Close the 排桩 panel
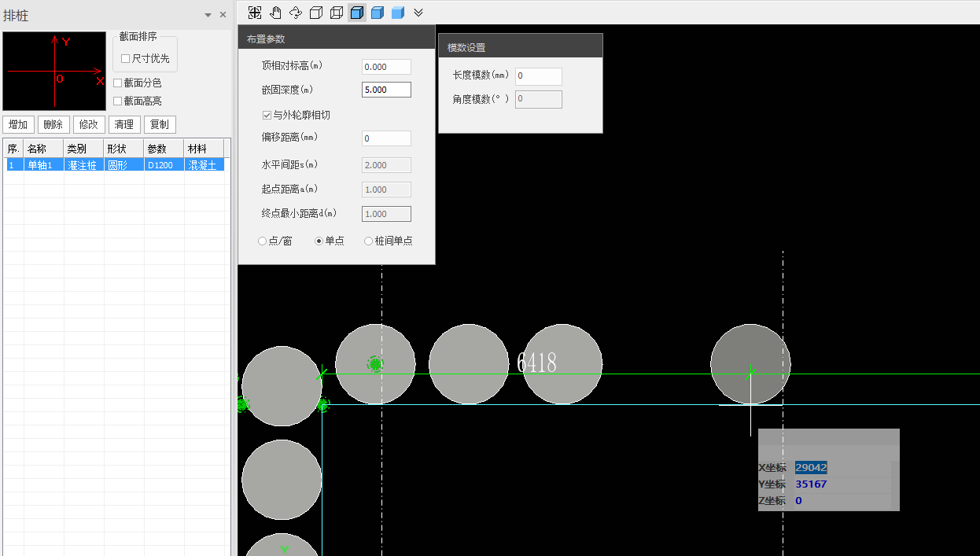The width and height of the screenshot is (980, 556). 223,15
